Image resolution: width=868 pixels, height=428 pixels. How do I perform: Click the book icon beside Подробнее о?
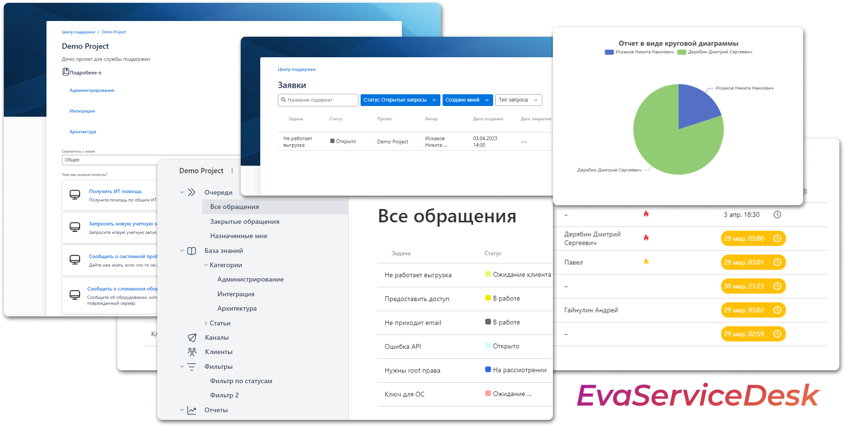66,72
